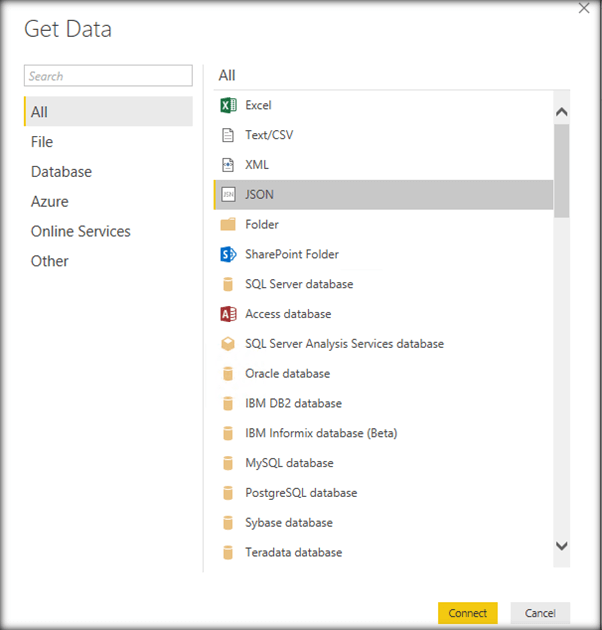Image resolution: width=602 pixels, height=630 pixels.
Task: Choose "SQL Server Analysis Services database"
Action: 344,344
